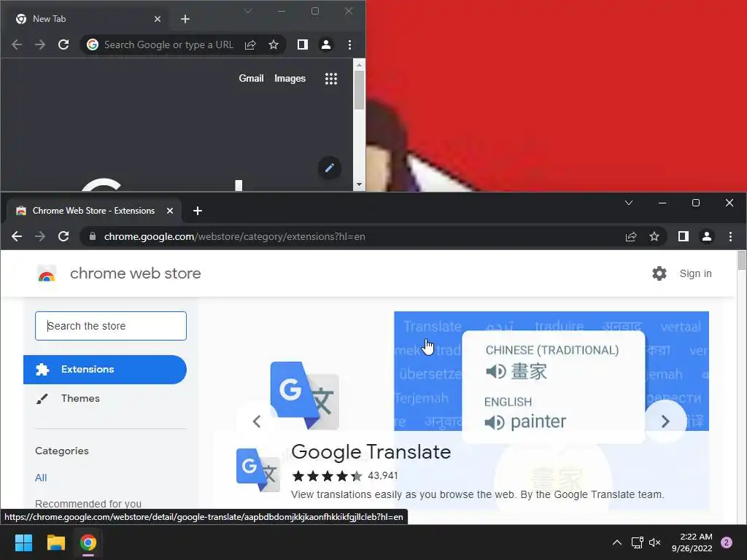The image size is (747, 560).
Task: Open File Explorer from taskbar
Action: coord(55,542)
